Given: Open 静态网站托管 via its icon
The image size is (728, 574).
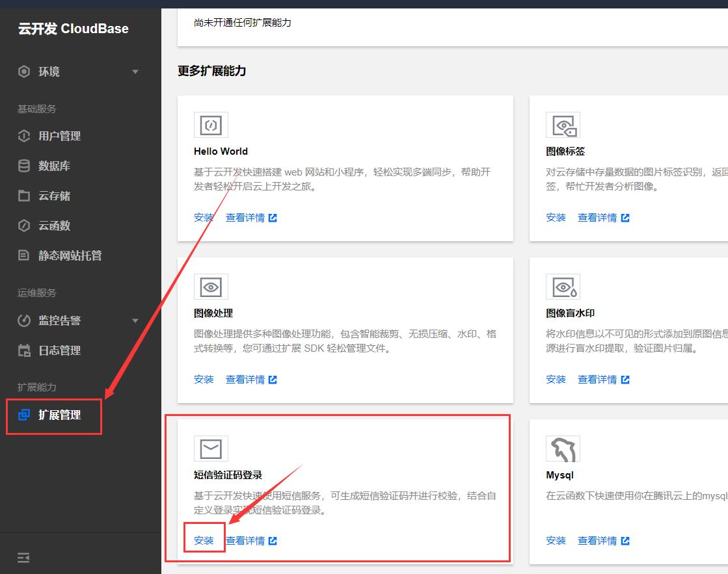Looking at the screenshot, I should (x=24, y=255).
